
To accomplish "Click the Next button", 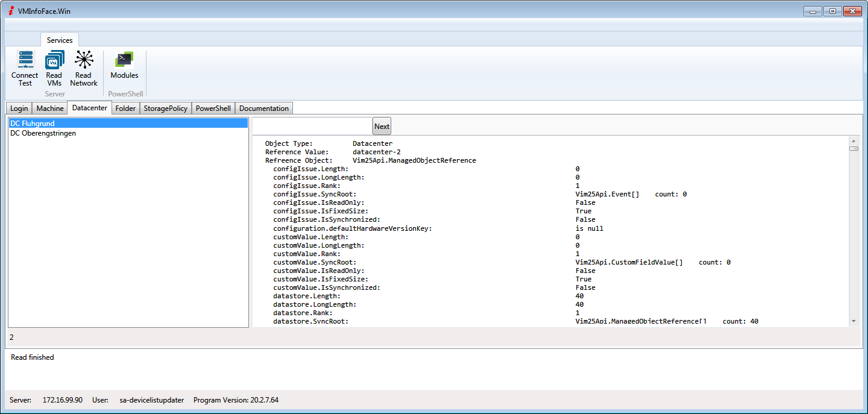I will (x=382, y=126).
